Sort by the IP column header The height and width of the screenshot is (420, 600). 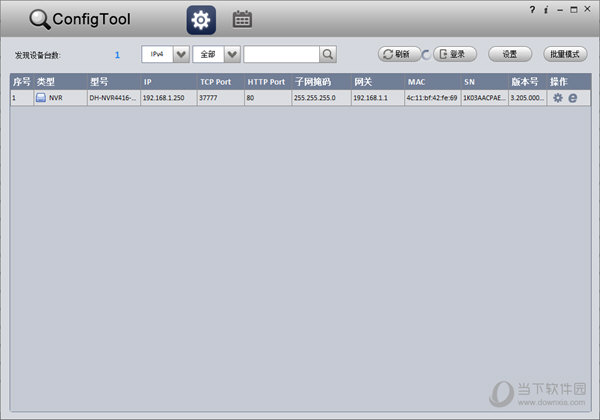pyautogui.click(x=169, y=82)
